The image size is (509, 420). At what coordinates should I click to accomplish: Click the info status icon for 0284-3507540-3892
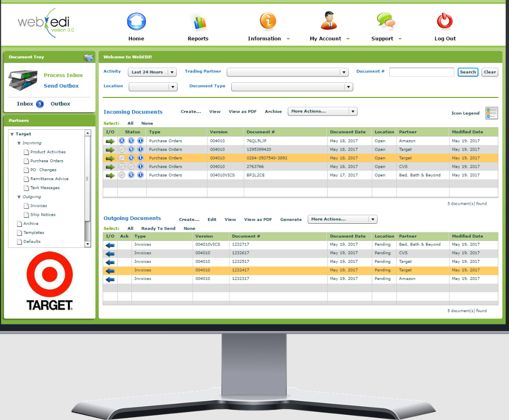[141, 158]
